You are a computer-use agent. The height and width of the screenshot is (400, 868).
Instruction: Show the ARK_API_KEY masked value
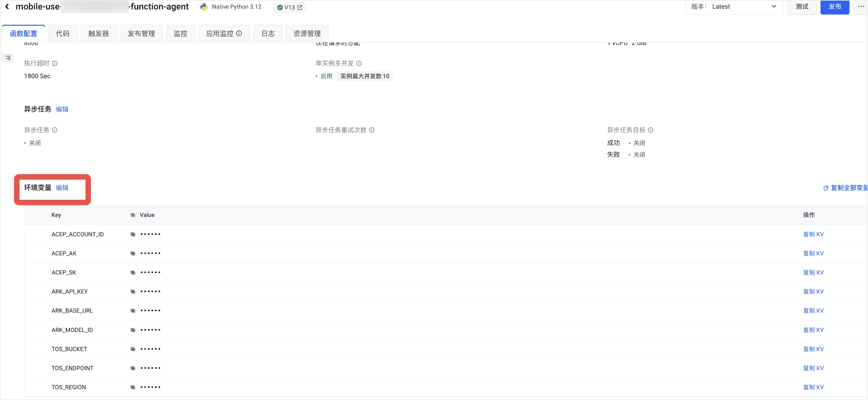point(133,292)
